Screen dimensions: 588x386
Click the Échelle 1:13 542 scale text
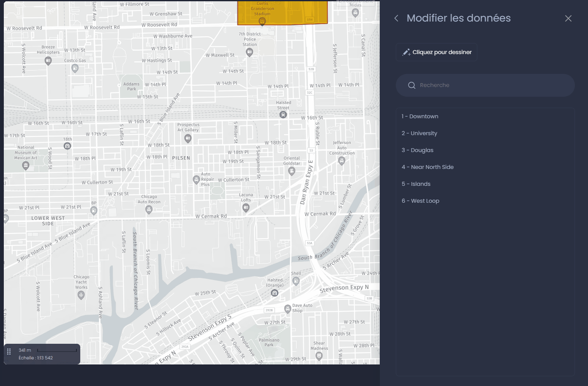click(x=35, y=358)
